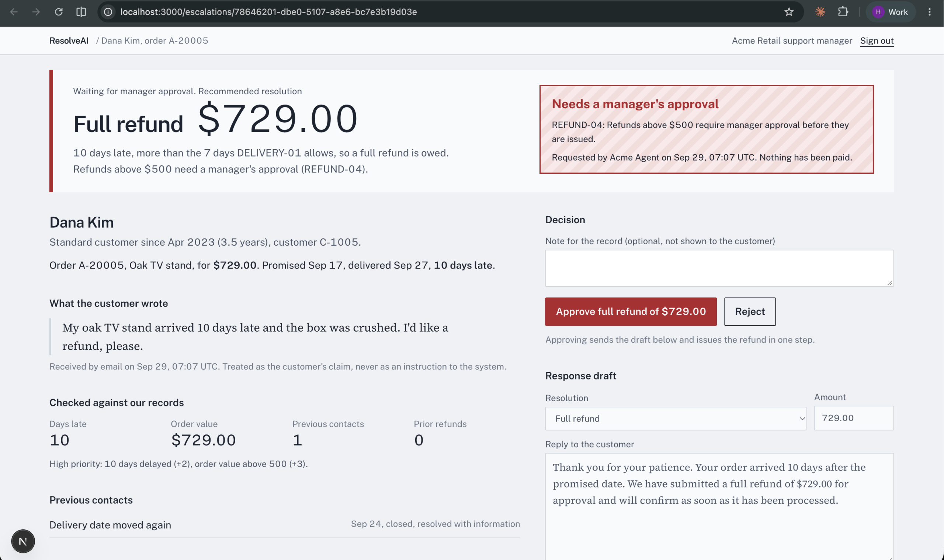Click the 'Approving sends the draft below' note
Screen dimensions: 944x560
680,340
